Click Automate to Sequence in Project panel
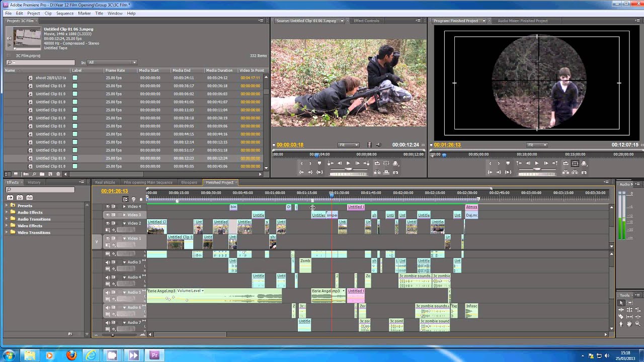This screenshot has height=362, width=644. click(26, 174)
